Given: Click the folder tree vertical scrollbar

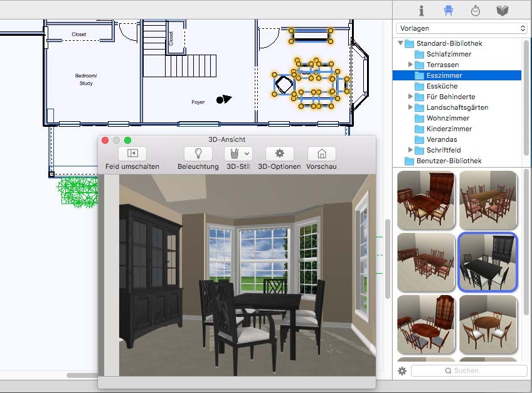Looking at the screenshot, I should [526, 97].
